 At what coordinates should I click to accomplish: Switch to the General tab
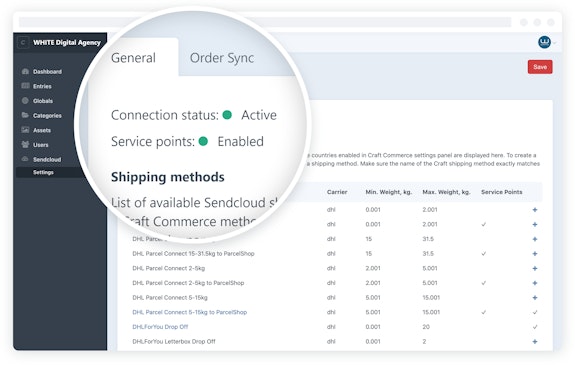[x=133, y=58]
